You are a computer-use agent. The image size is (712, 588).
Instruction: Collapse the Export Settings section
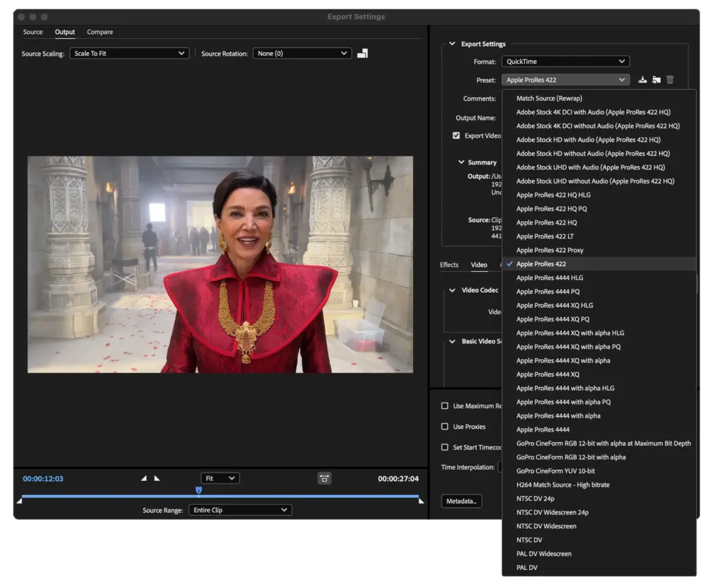pos(452,44)
